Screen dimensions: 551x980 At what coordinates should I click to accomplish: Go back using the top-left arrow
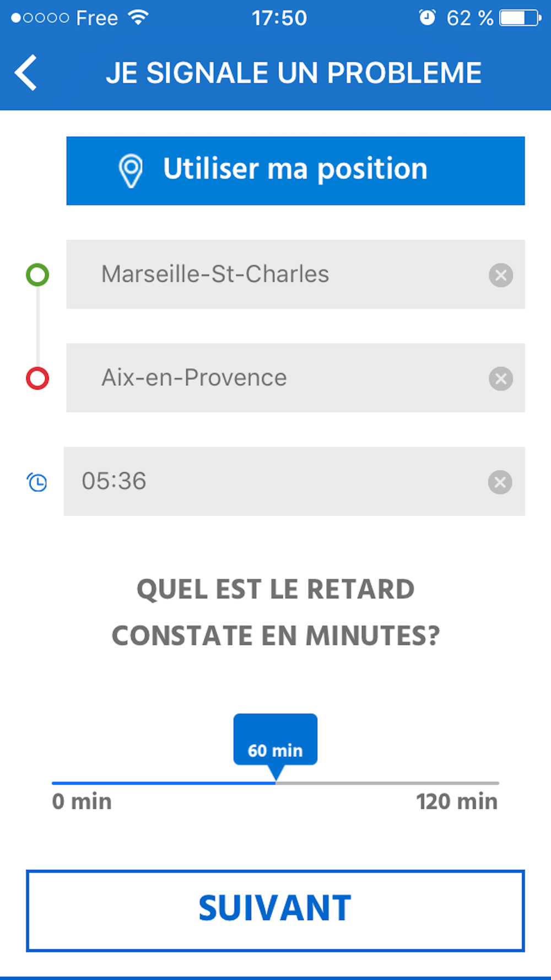tap(26, 72)
